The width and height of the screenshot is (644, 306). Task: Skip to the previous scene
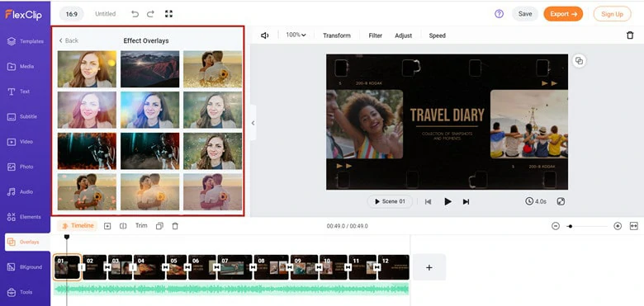[428, 201]
